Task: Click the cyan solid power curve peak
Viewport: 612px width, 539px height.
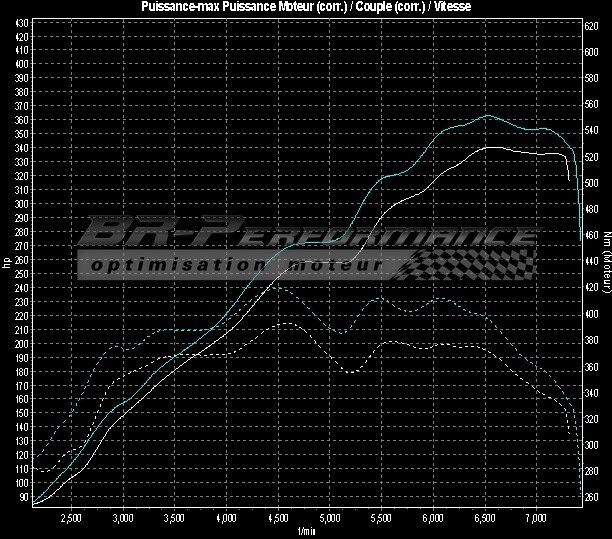Action: (487, 115)
